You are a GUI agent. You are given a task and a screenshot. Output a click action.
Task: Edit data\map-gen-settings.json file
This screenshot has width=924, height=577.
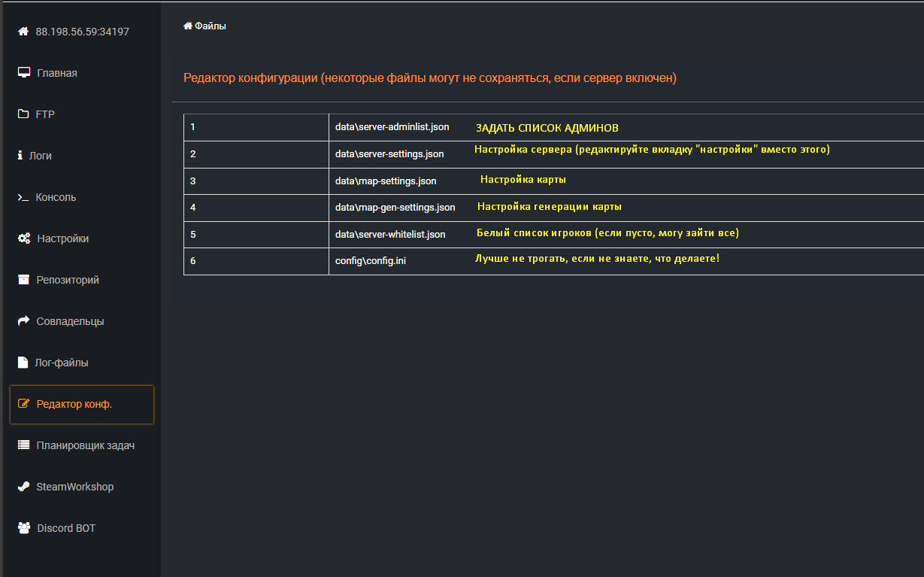(395, 208)
